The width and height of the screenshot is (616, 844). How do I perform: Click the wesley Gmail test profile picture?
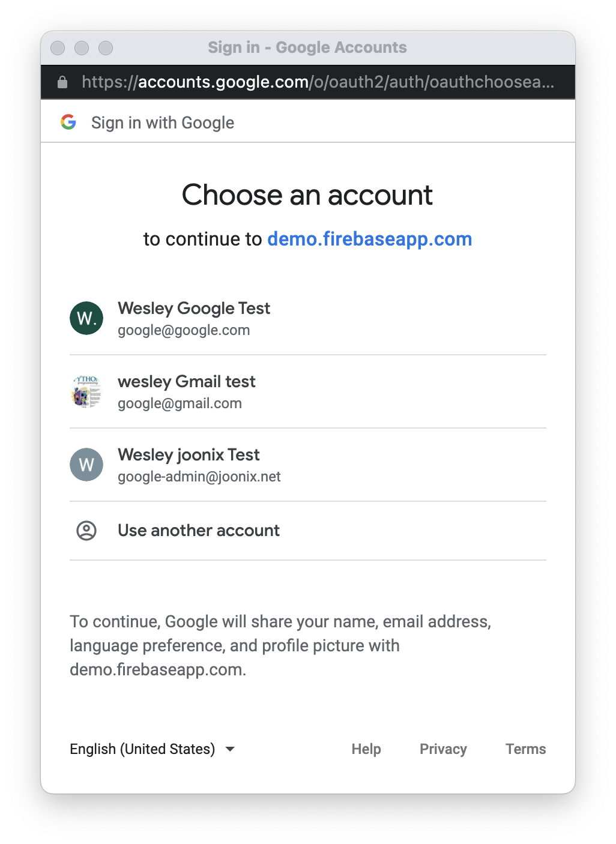pos(86,391)
